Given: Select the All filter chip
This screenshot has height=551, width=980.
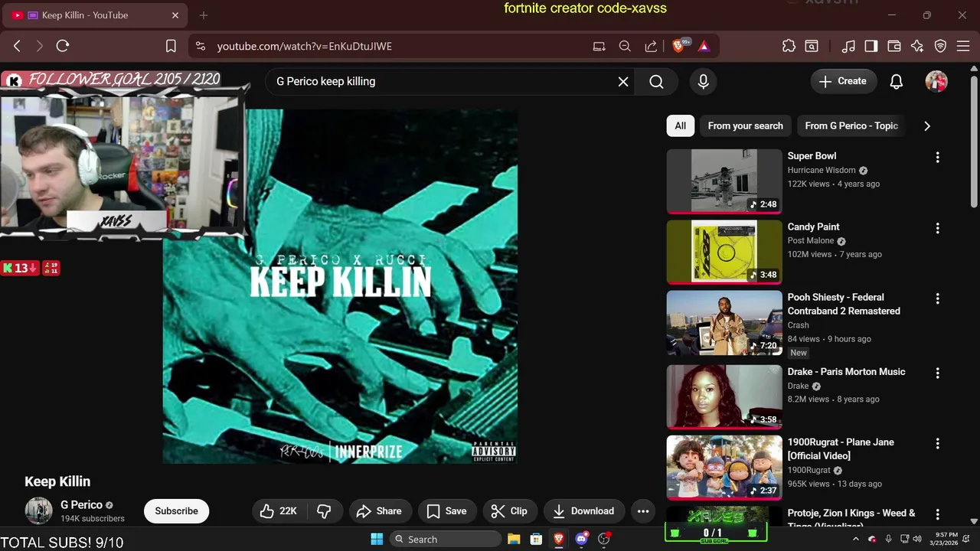Looking at the screenshot, I should (680, 126).
